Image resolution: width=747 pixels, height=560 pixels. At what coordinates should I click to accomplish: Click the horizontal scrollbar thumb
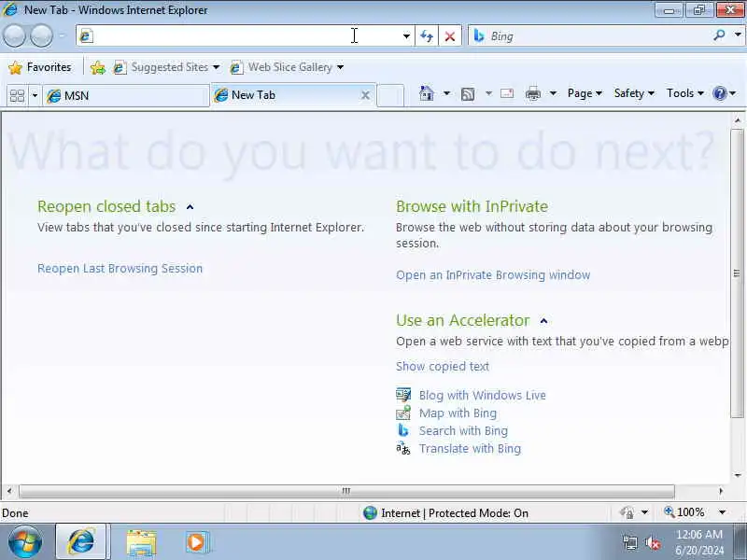346,491
